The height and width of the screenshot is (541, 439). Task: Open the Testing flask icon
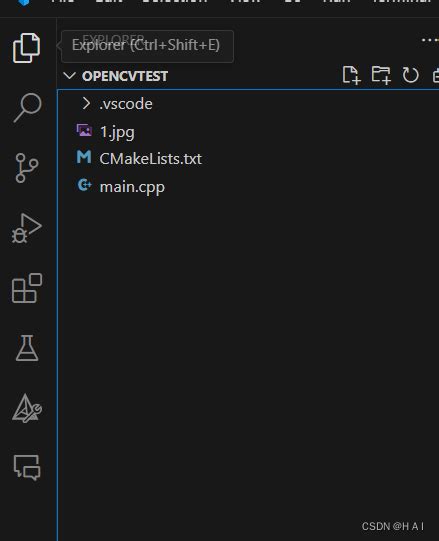tap(27, 348)
